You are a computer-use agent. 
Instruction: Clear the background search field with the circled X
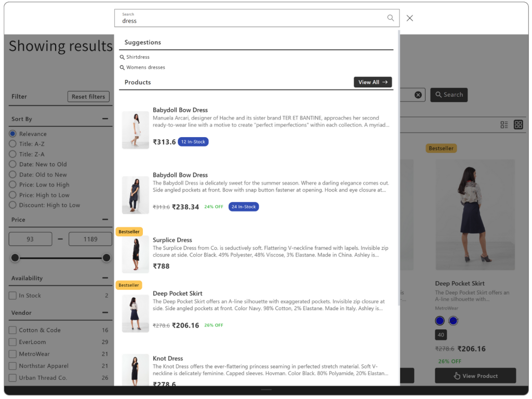tap(418, 95)
